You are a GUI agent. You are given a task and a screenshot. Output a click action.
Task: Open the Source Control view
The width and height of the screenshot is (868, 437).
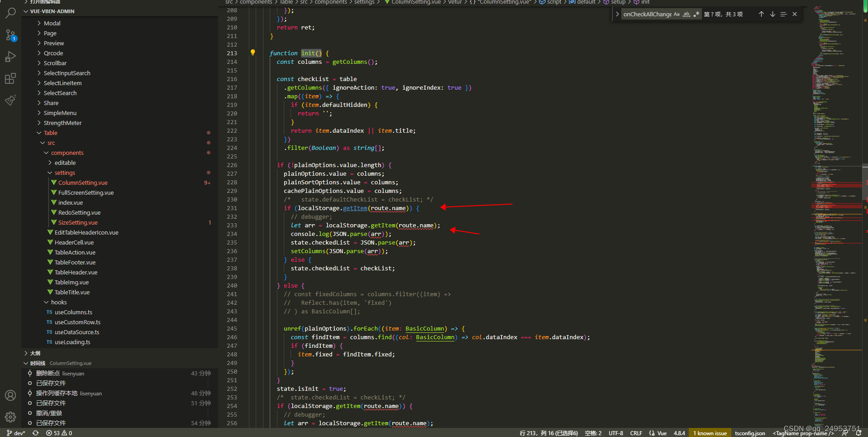10,35
